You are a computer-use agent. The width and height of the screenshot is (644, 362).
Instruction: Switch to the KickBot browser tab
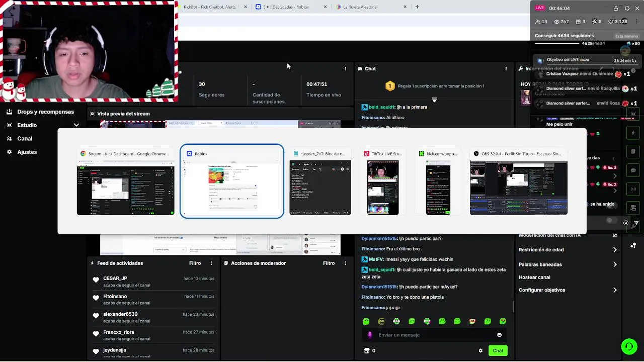210,7
